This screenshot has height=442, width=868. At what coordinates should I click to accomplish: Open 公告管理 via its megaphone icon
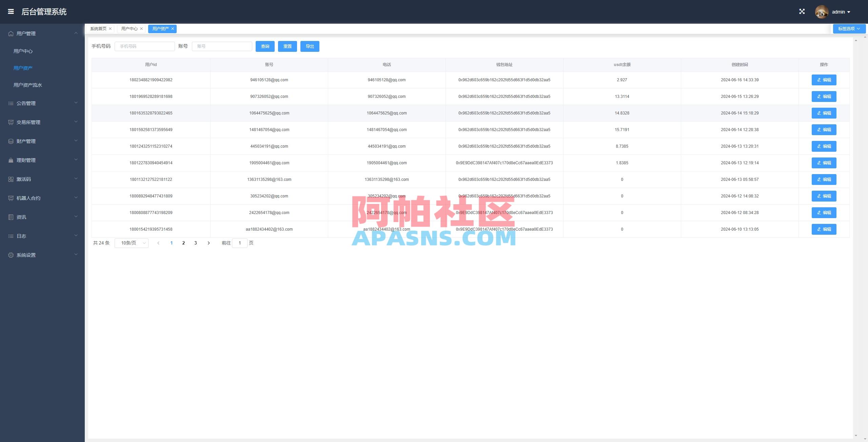click(x=11, y=103)
